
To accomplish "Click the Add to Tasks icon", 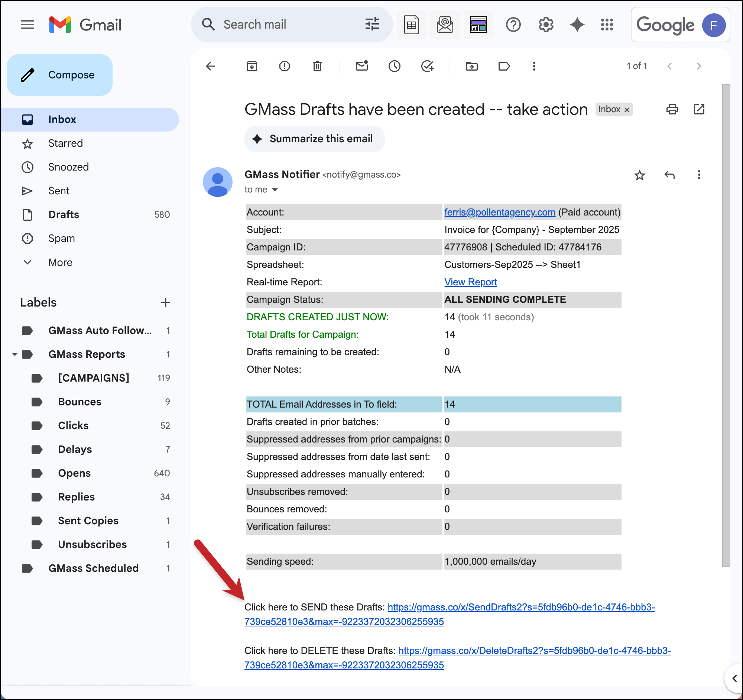I will pyautogui.click(x=427, y=66).
